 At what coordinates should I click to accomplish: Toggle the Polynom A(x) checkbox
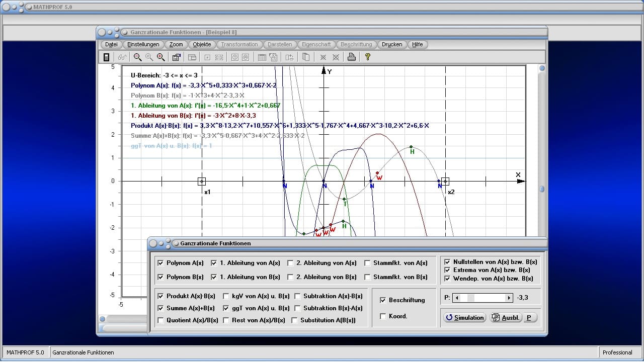(x=160, y=263)
